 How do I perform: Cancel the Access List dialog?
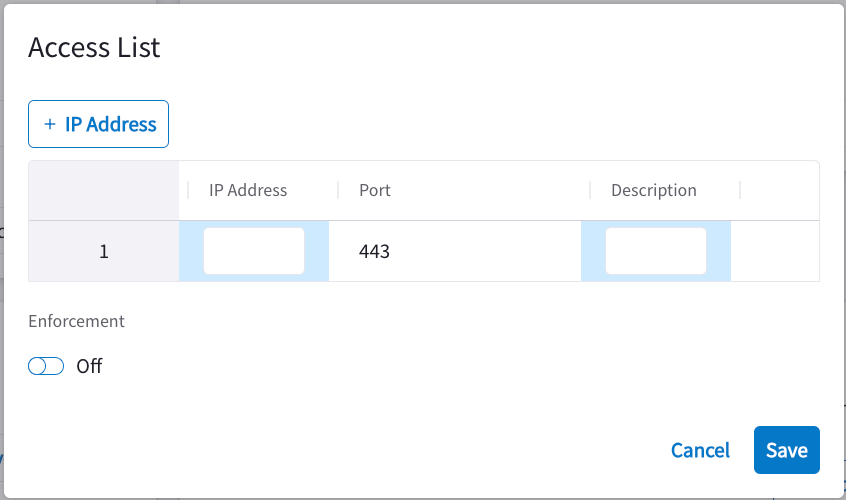(700, 450)
